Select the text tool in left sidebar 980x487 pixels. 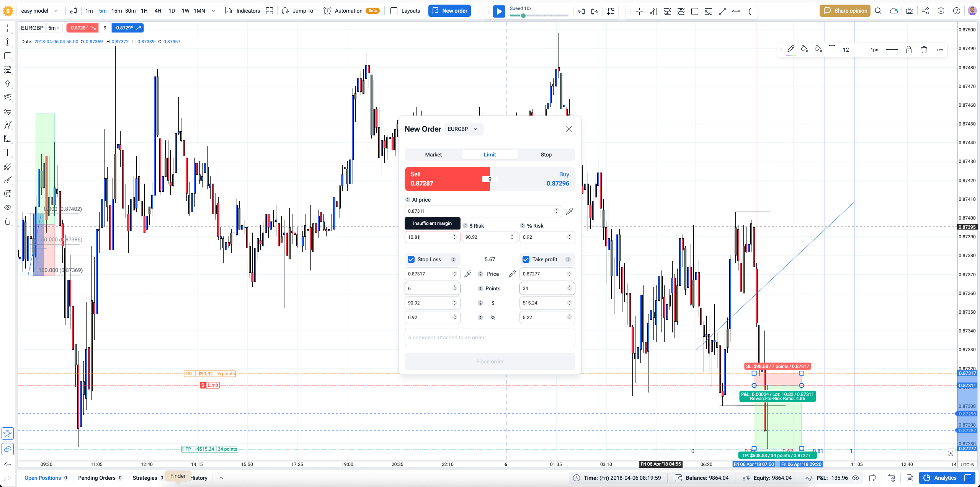click(7, 152)
